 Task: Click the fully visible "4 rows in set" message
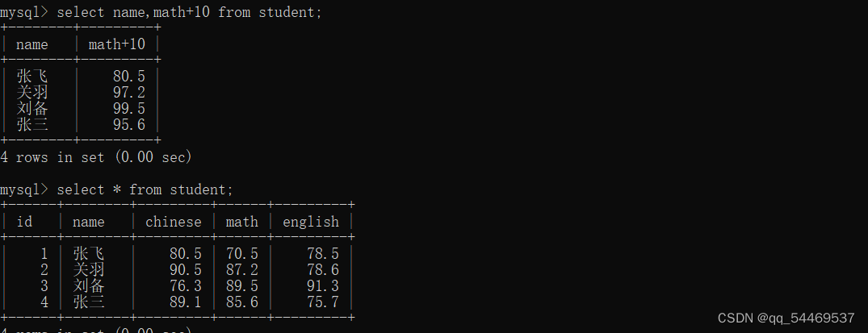96,157
